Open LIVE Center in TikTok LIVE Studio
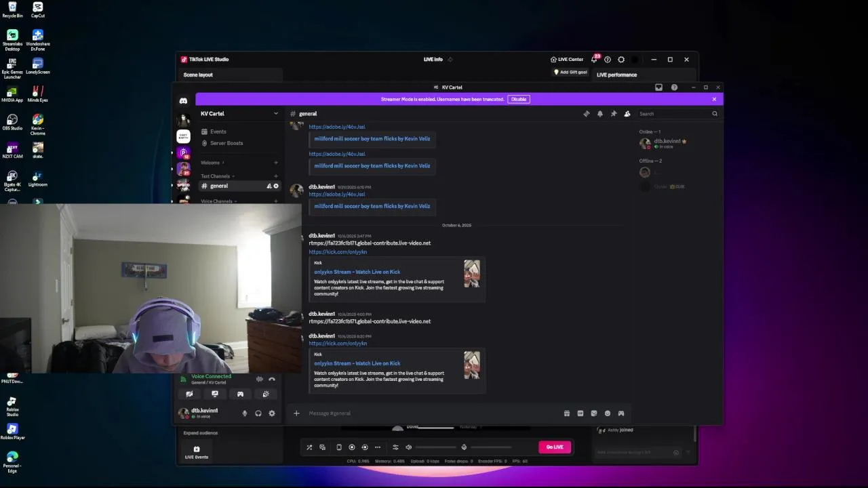868x488 pixels. 567,60
